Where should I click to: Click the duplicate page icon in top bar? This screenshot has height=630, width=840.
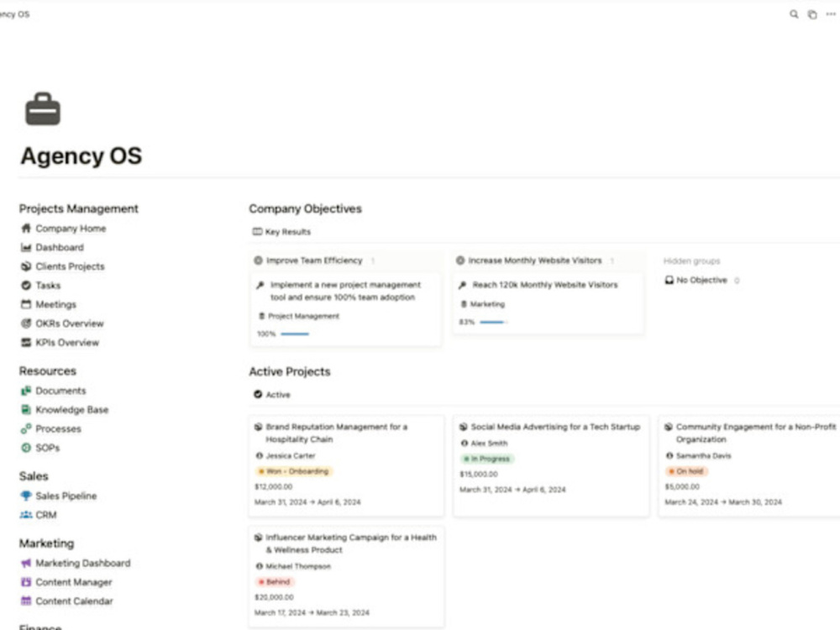[x=812, y=14]
